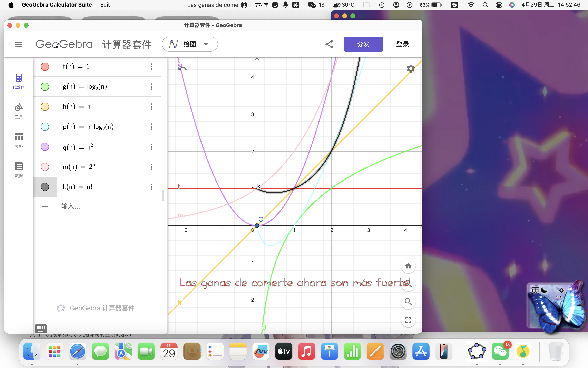The height and width of the screenshot is (368, 588).
Task: Open the GeoGebra Calculator Suite menu
Action: [57, 5]
